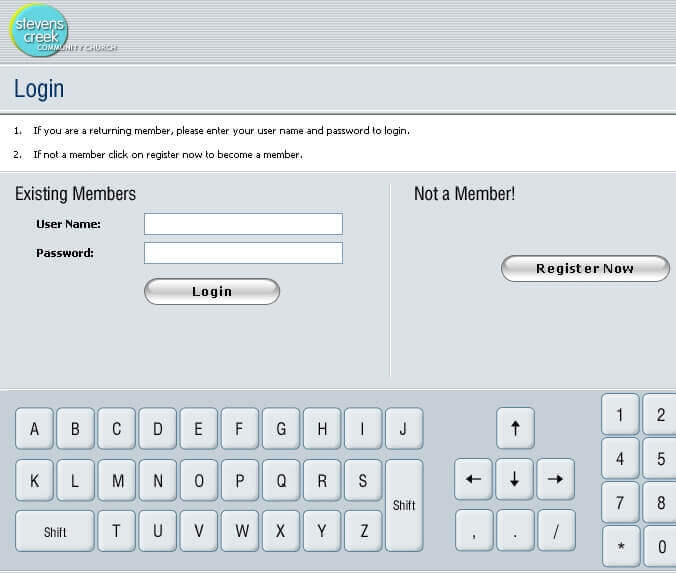Type letter A on on-screen keyboard

(35, 429)
